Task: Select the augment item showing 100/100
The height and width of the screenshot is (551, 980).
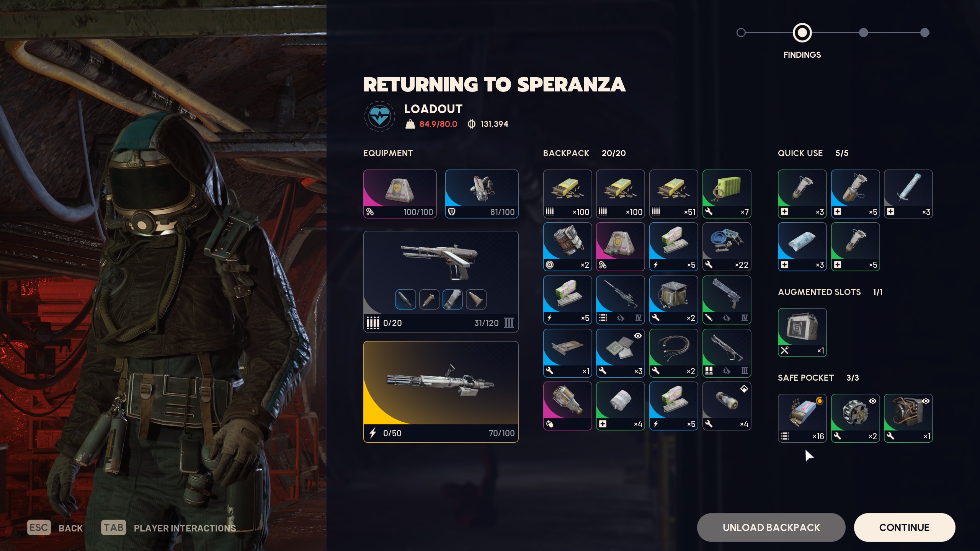Action: 400,194
